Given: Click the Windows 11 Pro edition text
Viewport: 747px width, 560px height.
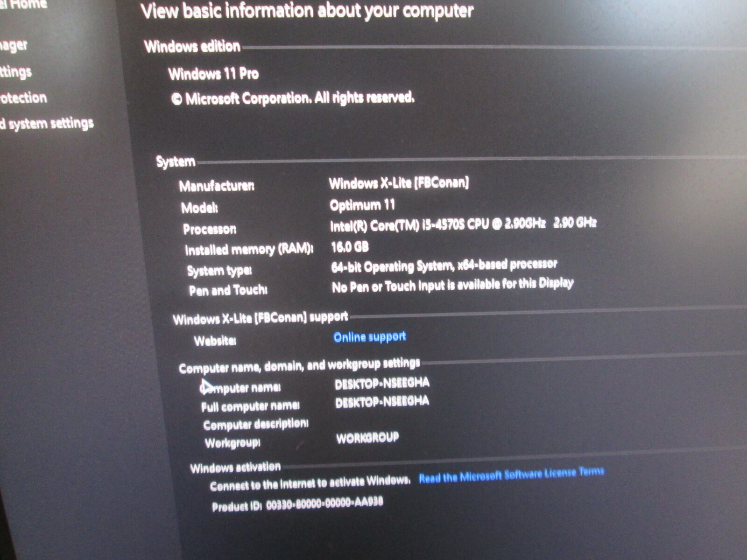Looking at the screenshot, I should [213, 74].
